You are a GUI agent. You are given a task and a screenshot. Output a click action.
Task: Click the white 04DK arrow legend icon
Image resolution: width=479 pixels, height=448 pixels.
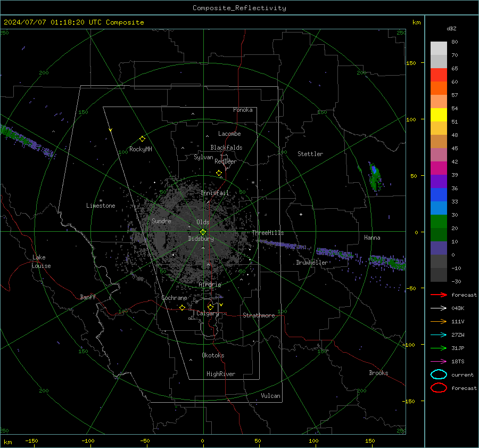click(439, 308)
